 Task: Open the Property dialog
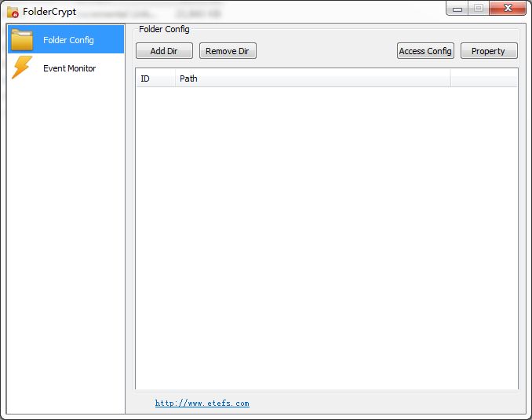[489, 51]
